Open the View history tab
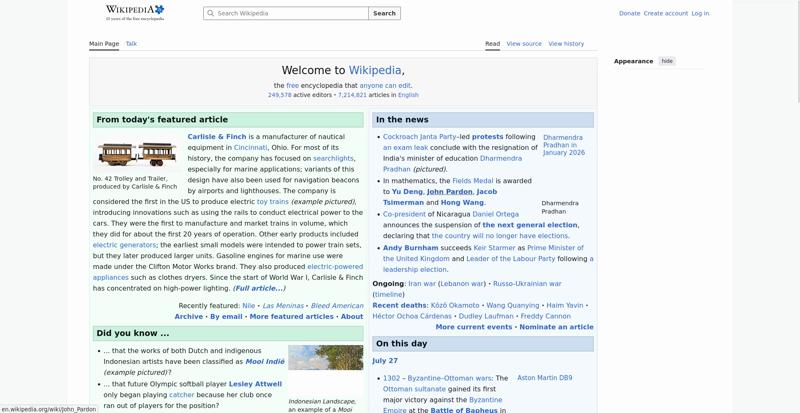 (566, 44)
